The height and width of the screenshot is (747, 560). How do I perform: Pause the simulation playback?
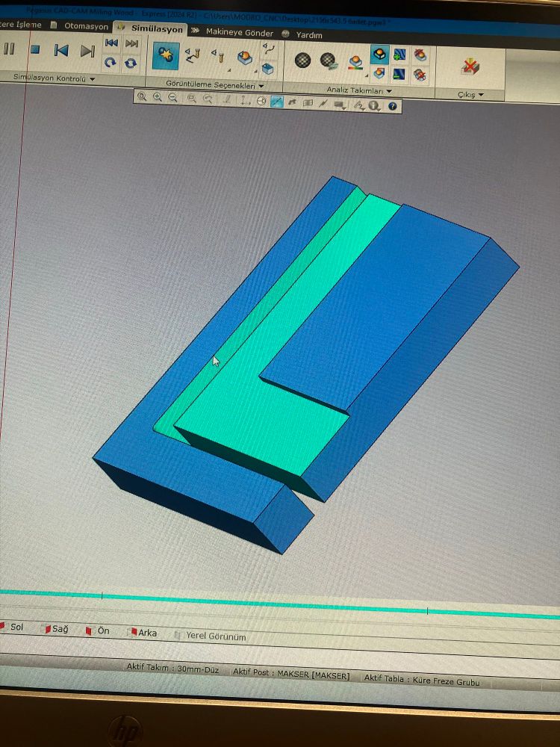[9, 49]
